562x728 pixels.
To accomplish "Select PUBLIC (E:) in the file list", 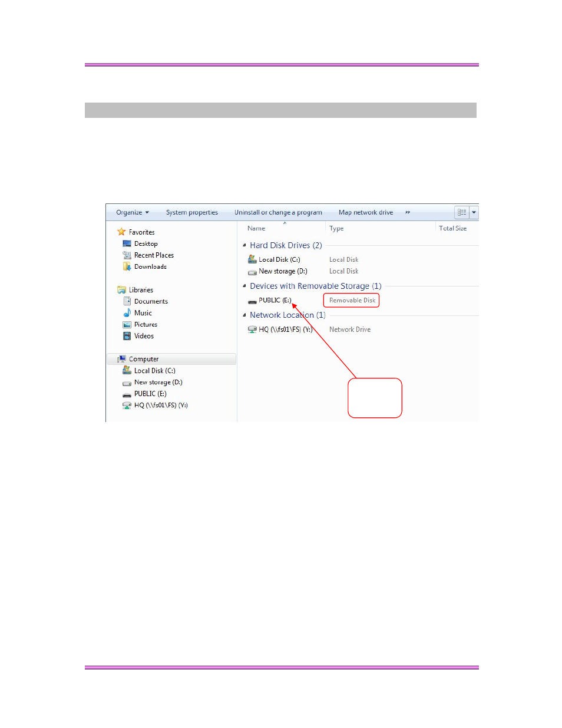I will click(x=275, y=301).
